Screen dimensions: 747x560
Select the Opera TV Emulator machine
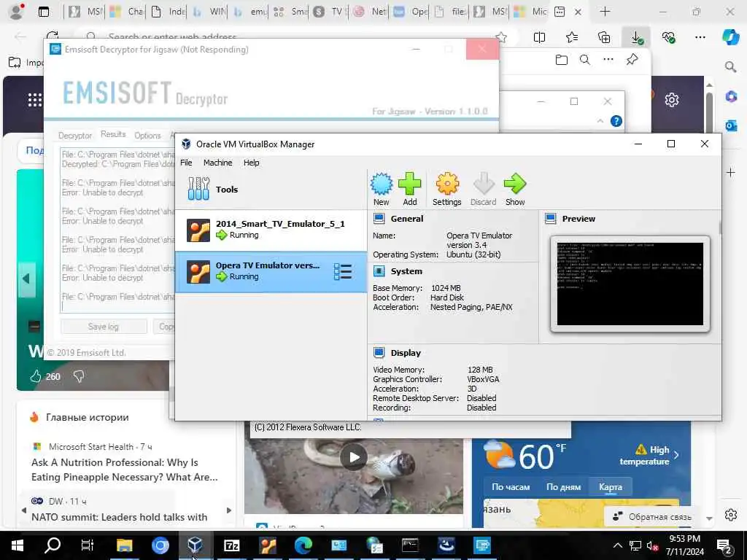[271, 272]
